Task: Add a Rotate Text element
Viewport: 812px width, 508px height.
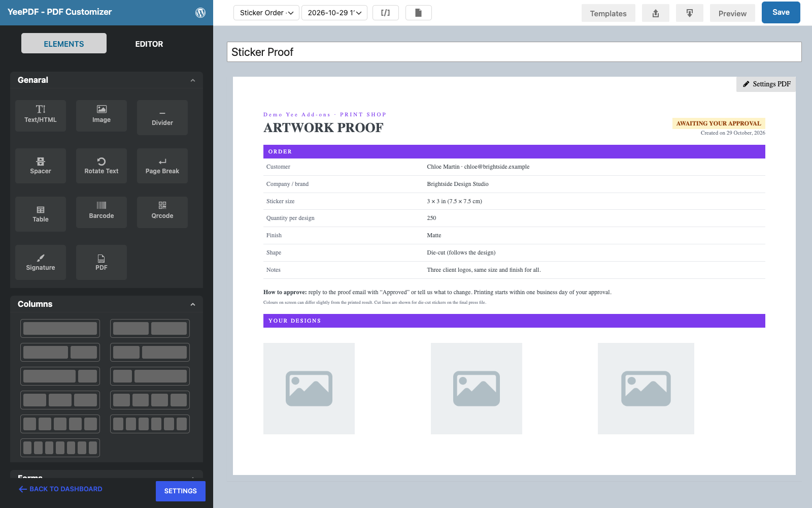Action: point(101,166)
